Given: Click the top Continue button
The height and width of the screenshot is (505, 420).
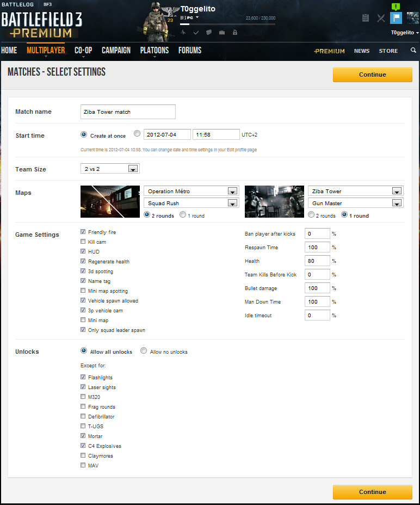Looking at the screenshot, I should (x=372, y=75).
